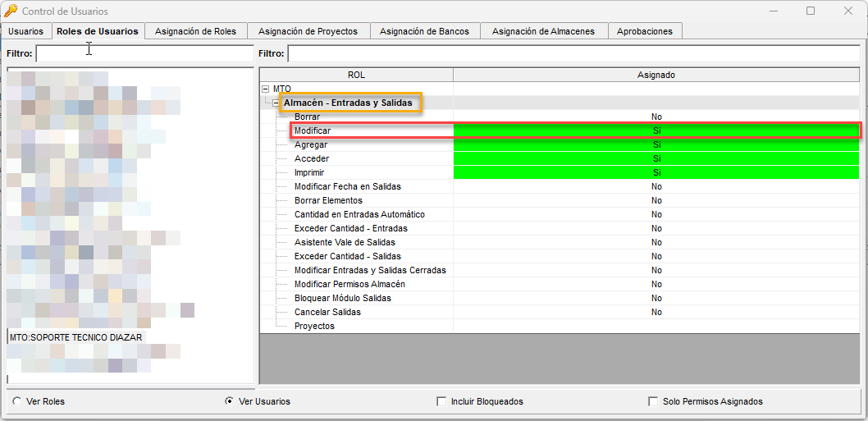This screenshot has height=421, width=868.
Task: Click the green Si cell for Modificar
Action: click(656, 130)
